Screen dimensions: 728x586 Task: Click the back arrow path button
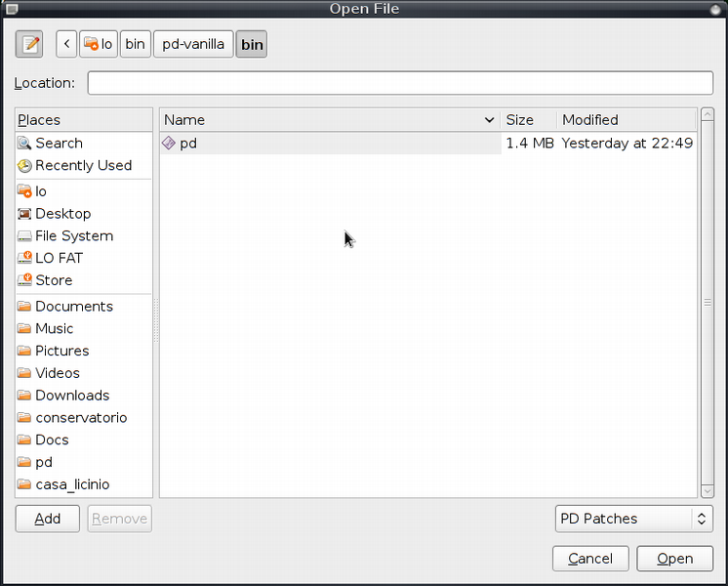[66, 44]
